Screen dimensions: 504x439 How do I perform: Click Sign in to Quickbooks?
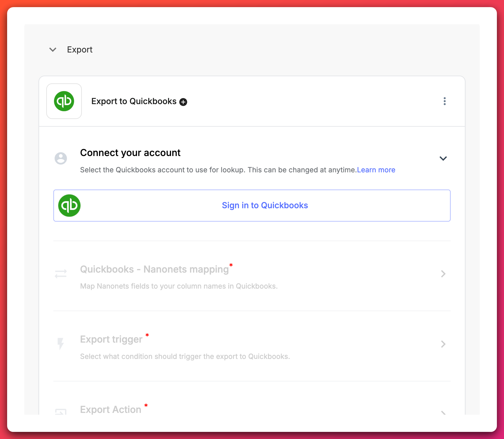click(265, 205)
